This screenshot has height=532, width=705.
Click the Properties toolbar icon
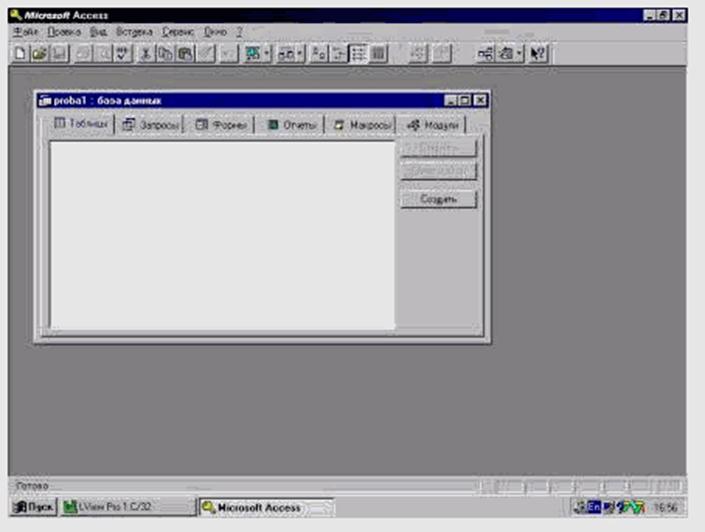442,54
